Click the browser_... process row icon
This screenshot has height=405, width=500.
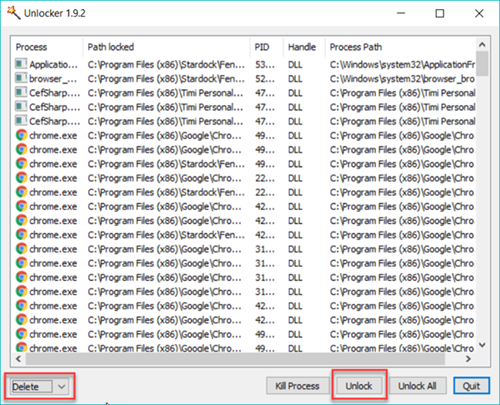pos(21,78)
